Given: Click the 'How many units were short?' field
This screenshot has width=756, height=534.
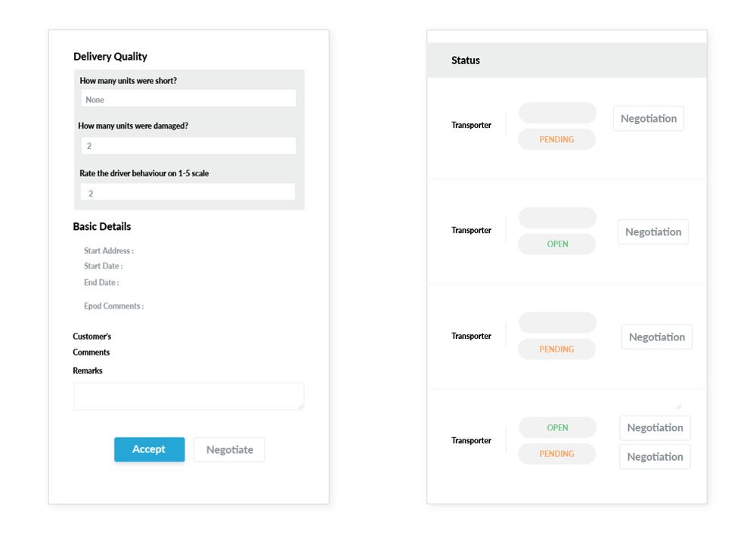Looking at the screenshot, I should (188, 99).
